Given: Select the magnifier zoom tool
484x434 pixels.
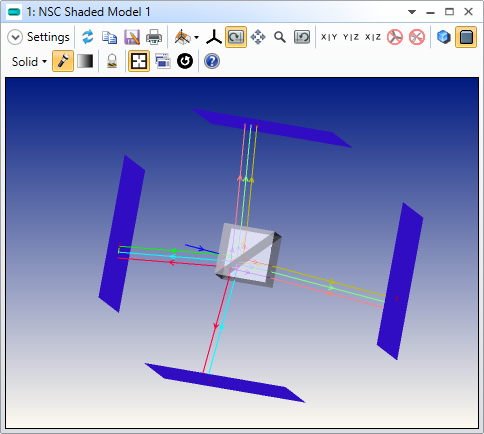Looking at the screenshot, I should 280,37.
